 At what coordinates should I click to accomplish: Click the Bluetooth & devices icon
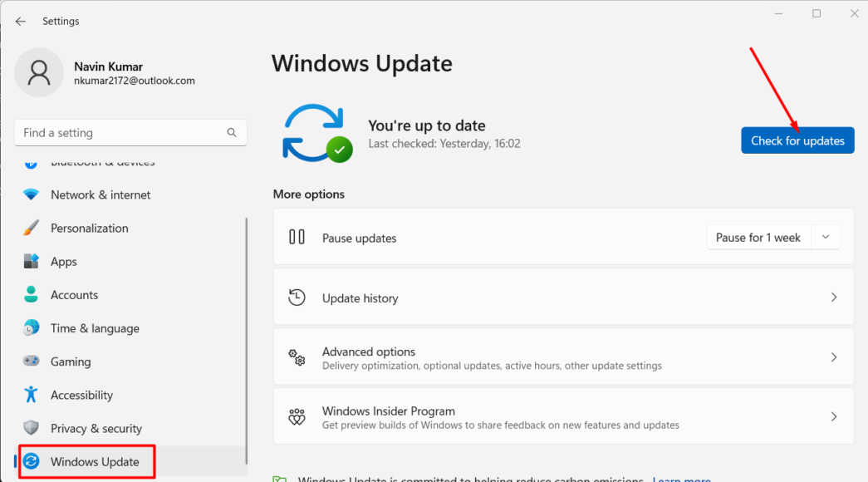[x=31, y=161]
